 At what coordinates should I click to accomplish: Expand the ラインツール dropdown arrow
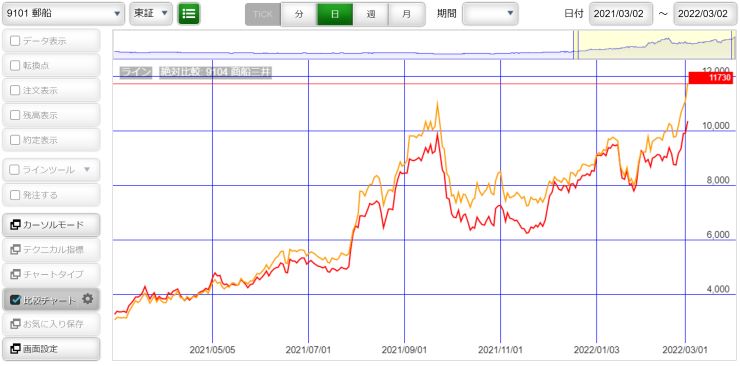click(x=87, y=169)
